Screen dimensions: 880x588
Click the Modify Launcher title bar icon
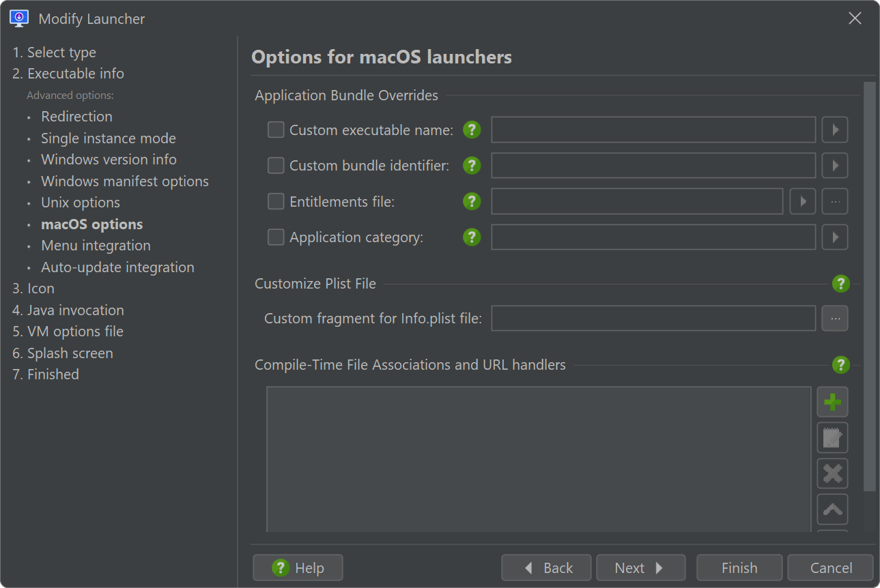[19, 18]
